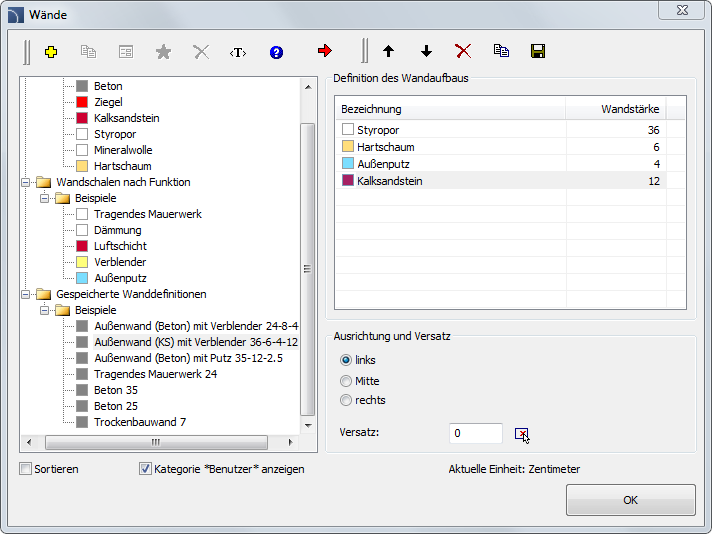
Task: Select Mineralwolle in the tree
Action: click(123, 150)
